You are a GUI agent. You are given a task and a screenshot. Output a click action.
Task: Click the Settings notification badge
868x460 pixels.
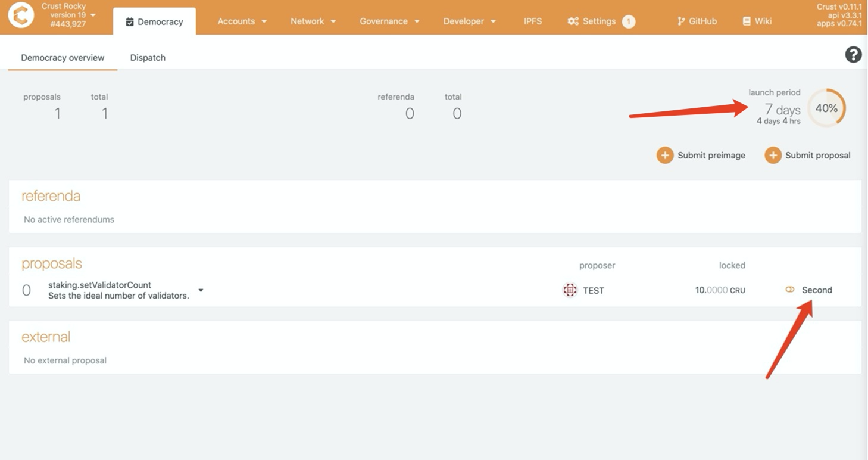629,22
